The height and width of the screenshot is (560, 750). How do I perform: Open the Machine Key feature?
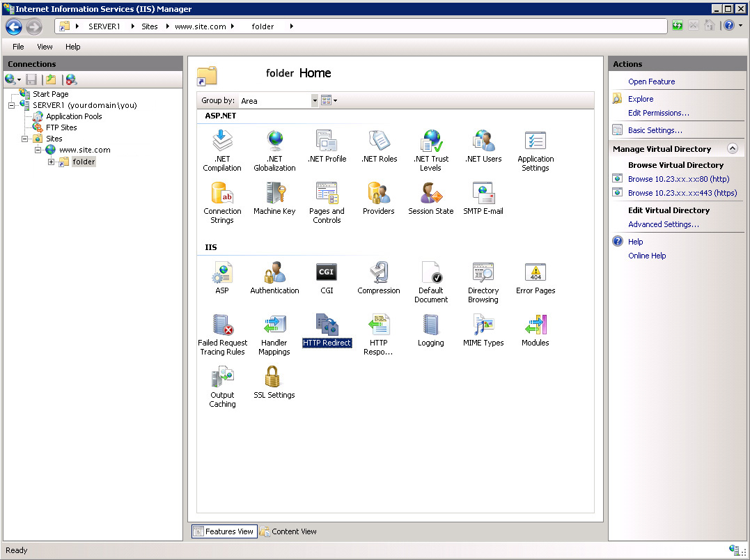(x=274, y=199)
